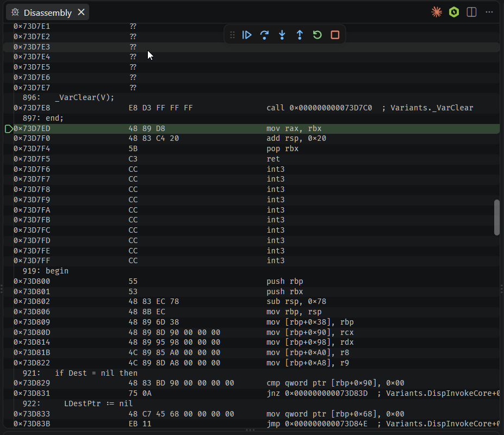This screenshot has width=504, height=435.
Task: Select the push rbp instruction
Action: point(285,281)
